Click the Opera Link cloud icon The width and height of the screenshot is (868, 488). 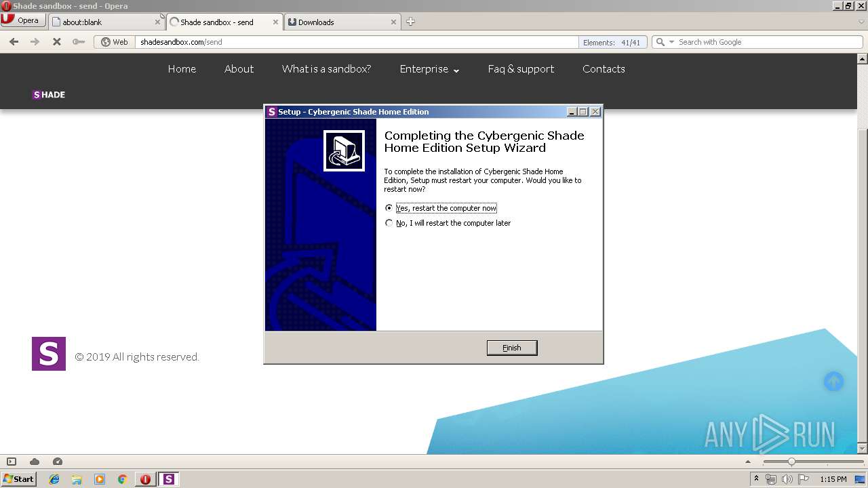[35, 462]
